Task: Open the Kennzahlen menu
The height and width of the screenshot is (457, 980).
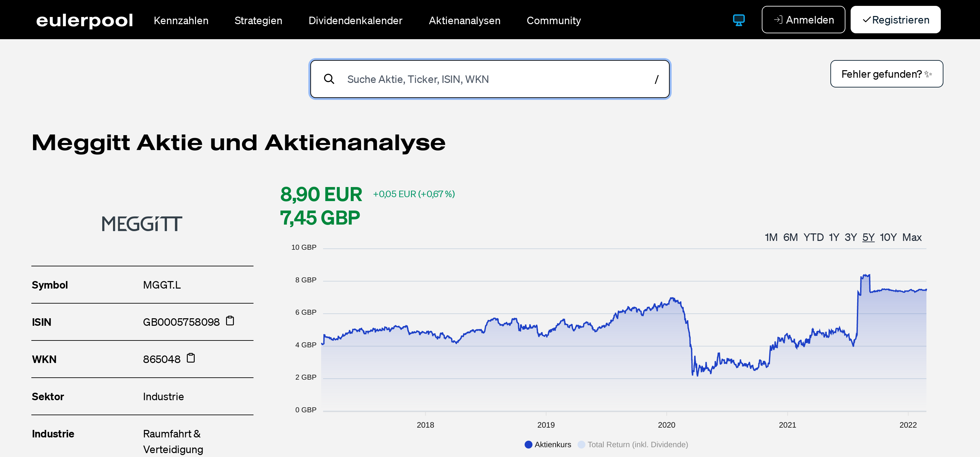Action: click(181, 21)
